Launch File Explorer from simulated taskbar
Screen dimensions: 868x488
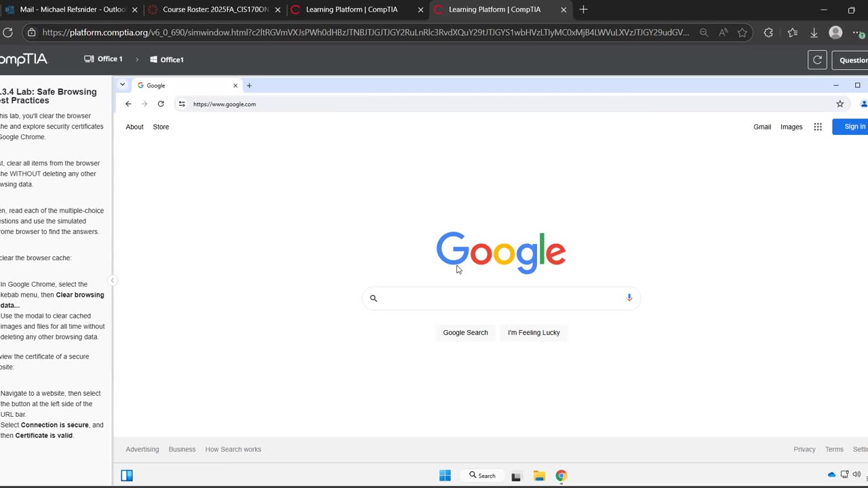539,476
